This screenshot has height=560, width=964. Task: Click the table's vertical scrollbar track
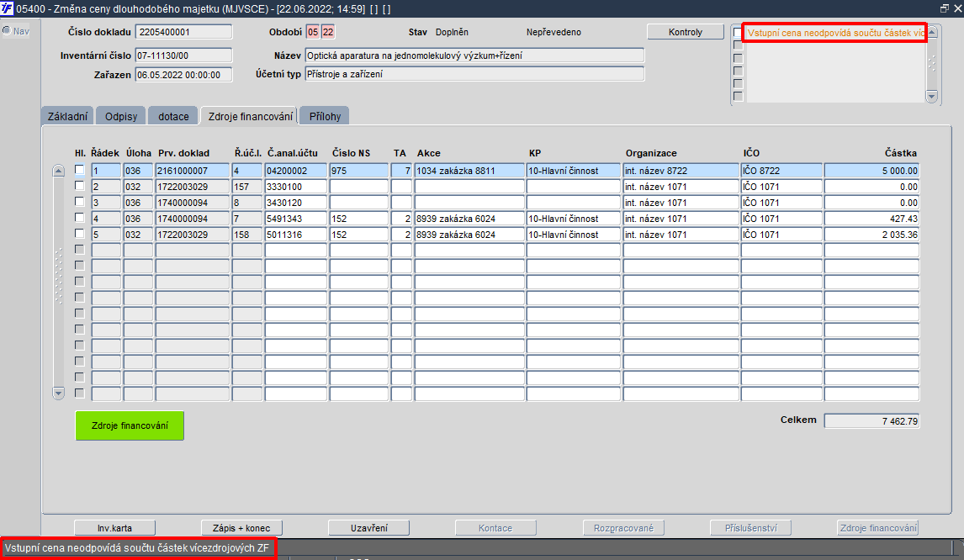[58, 282]
